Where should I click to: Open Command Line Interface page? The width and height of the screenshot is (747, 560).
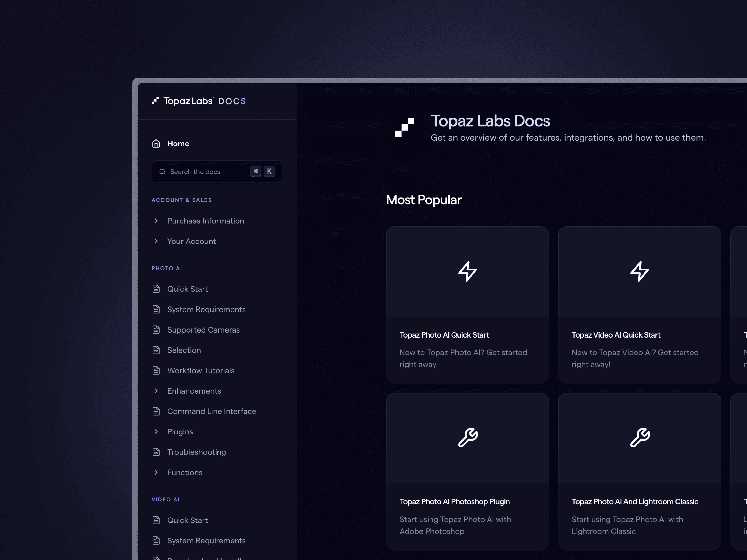[x=211, y=411]
